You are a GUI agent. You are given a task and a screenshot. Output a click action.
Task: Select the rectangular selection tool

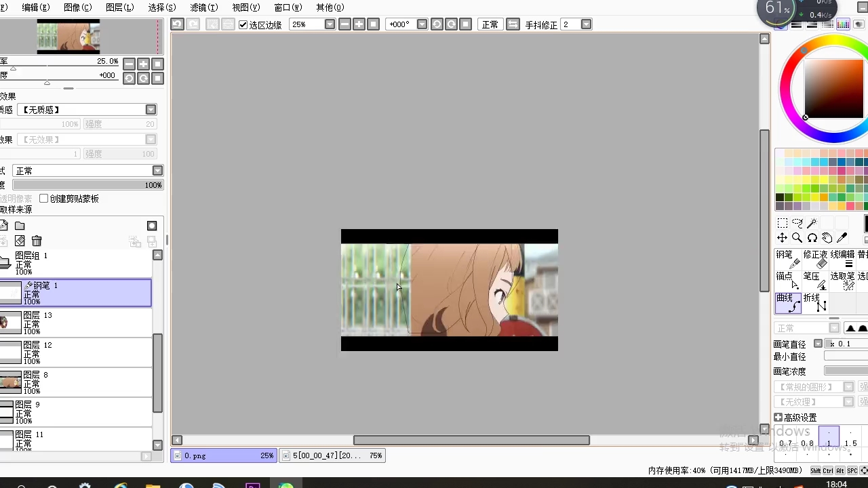pos(782,223)
